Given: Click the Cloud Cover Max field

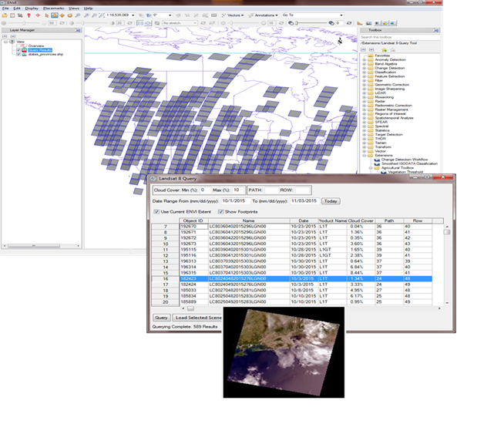Looking at the screenshot, I should [238, 190].
